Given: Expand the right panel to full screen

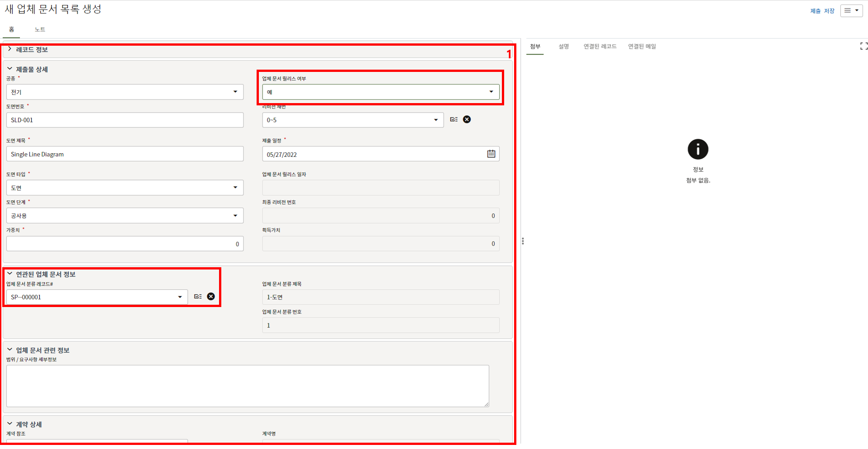Looking at the screenshot, I should click(x=863, y=46).
